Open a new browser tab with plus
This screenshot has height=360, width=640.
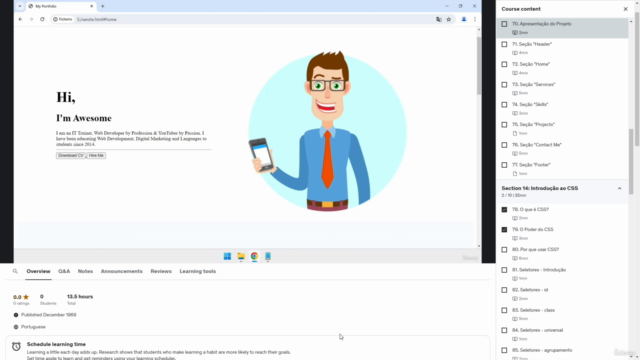[102, 6]
